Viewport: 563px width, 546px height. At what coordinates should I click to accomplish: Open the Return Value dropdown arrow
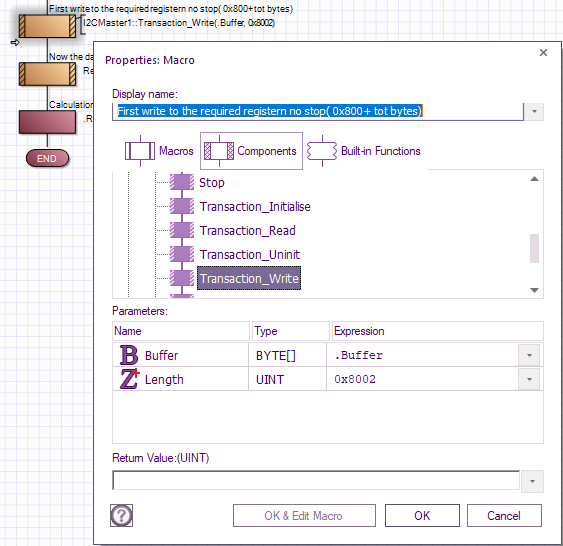pos(532,481)
